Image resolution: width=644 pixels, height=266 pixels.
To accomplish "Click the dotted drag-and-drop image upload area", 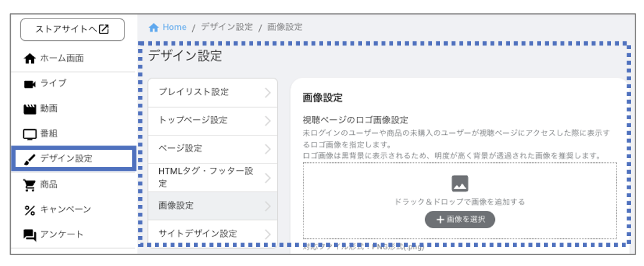I will click(460, 201).
